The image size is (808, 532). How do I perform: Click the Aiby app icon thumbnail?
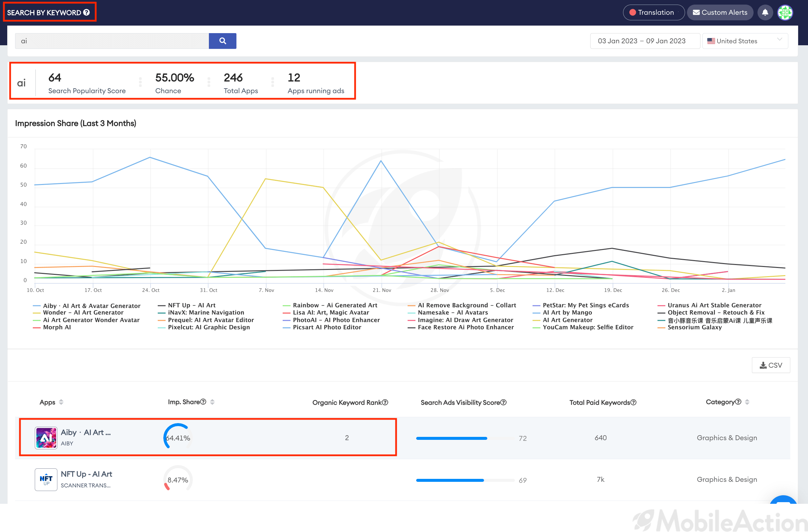coord(46,438)
